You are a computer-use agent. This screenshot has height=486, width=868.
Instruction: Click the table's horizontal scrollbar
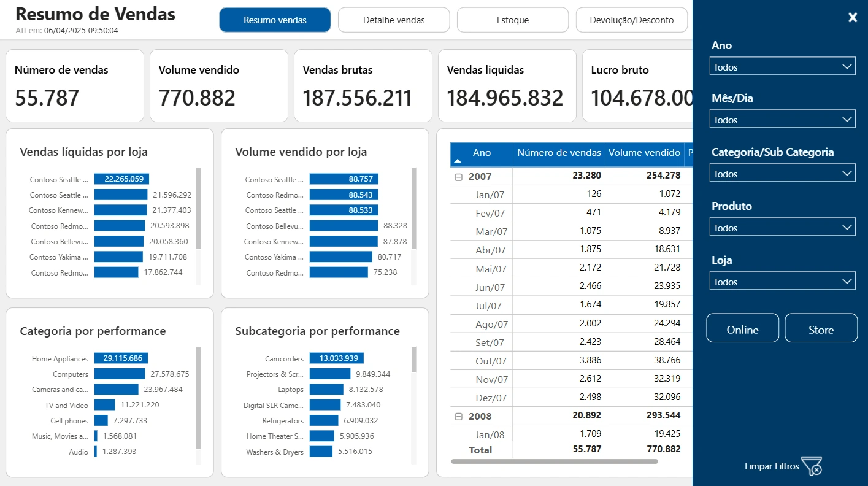point(555,461)
